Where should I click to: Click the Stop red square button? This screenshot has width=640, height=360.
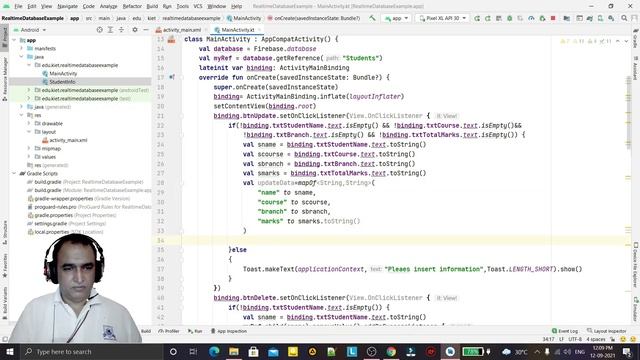pyautogui.click(x=553, y=18)
